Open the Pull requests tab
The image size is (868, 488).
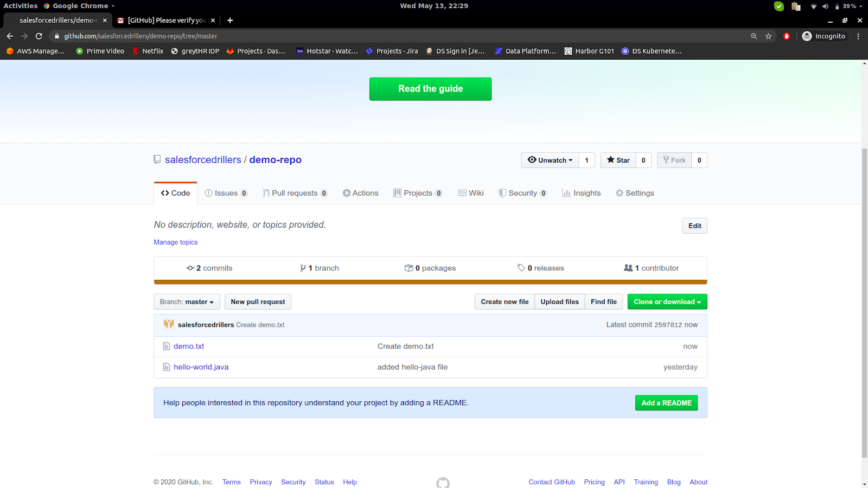pos(295,193)
